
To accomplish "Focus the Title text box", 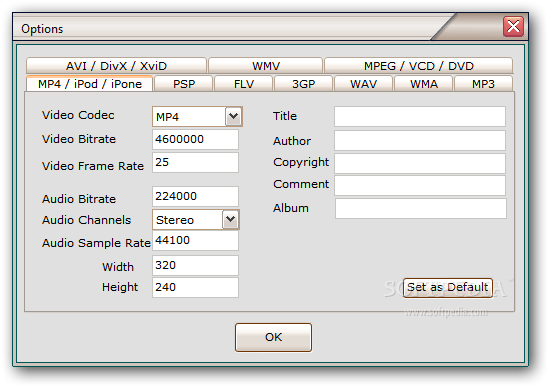I will coord(420,116).
